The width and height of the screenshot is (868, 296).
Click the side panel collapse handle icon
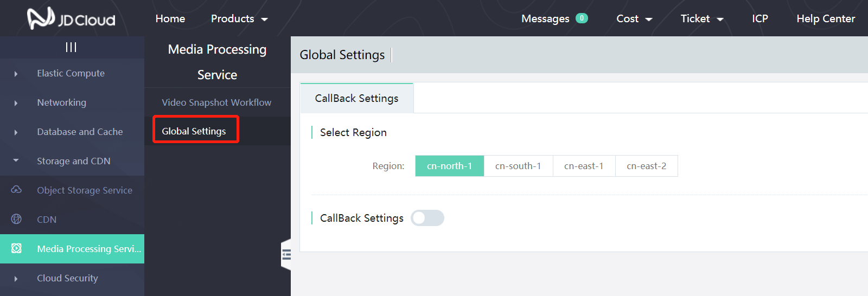286,254
